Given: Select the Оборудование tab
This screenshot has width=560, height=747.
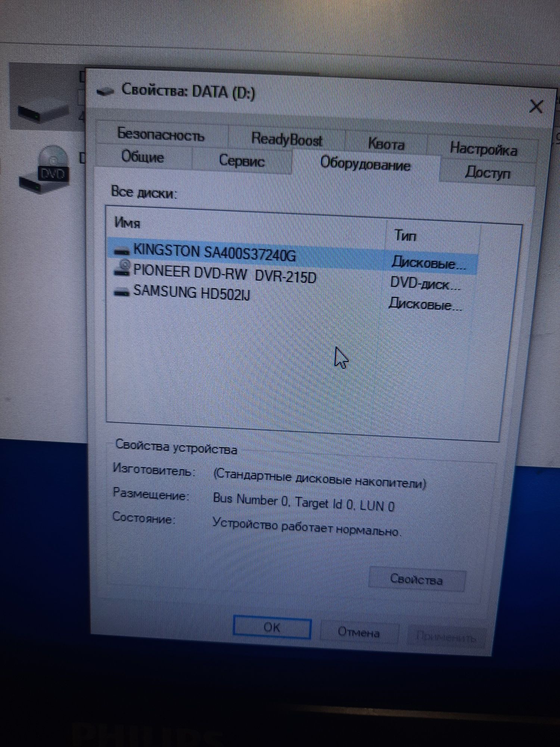Looking at the screenshot, I should [x=365, y=164].
